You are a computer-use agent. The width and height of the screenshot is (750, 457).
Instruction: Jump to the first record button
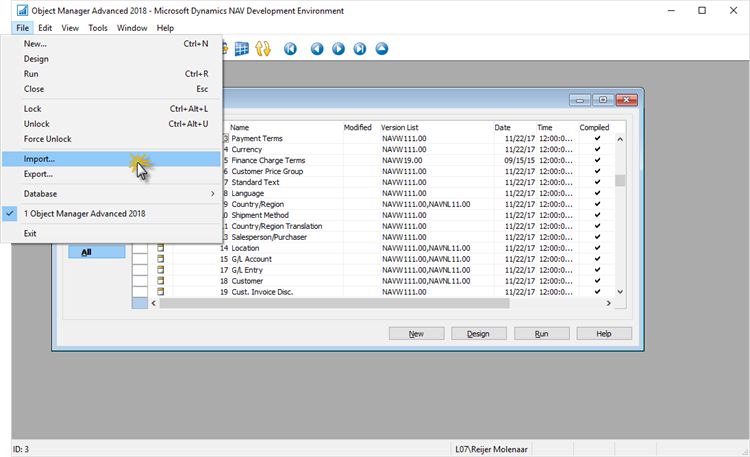[290, 49]
